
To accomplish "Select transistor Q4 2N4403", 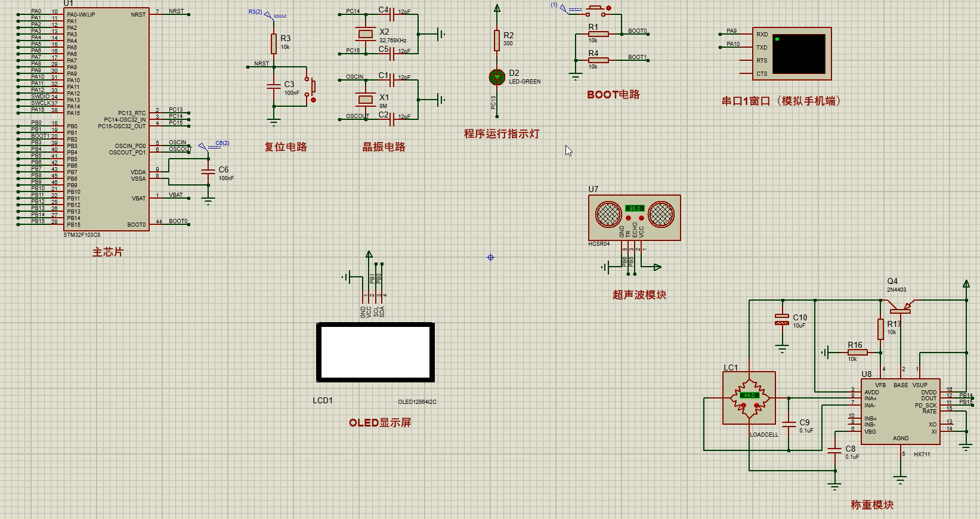I will [x=900, y=307].
